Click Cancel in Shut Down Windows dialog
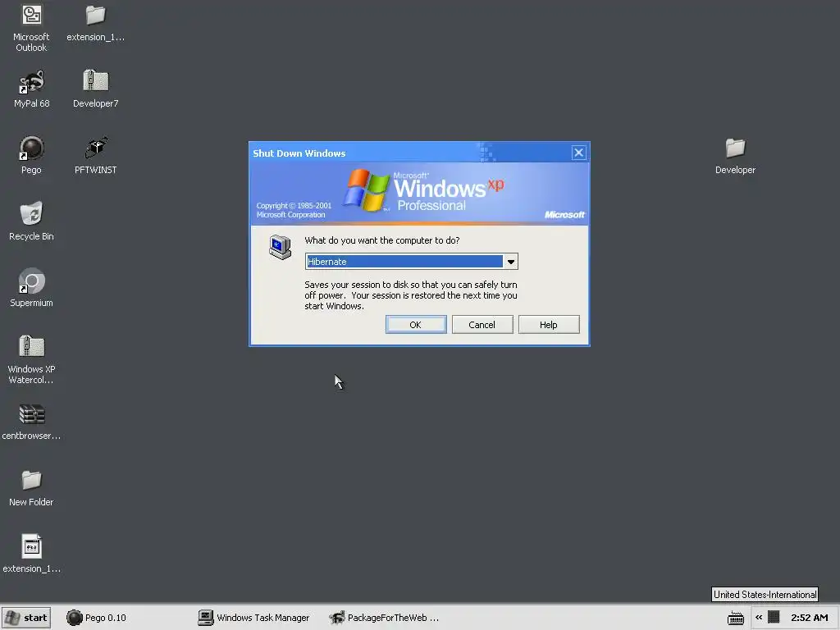 (482, 325)
